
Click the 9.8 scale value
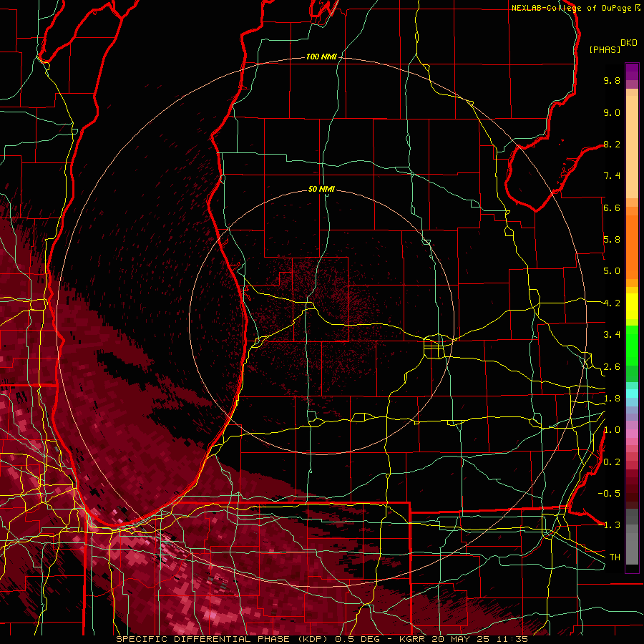point(612,80)
